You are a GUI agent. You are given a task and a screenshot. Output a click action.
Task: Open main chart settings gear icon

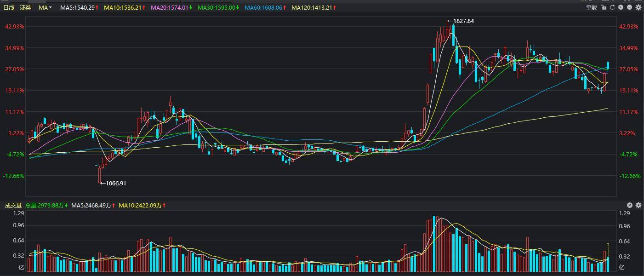pos(638,7)
